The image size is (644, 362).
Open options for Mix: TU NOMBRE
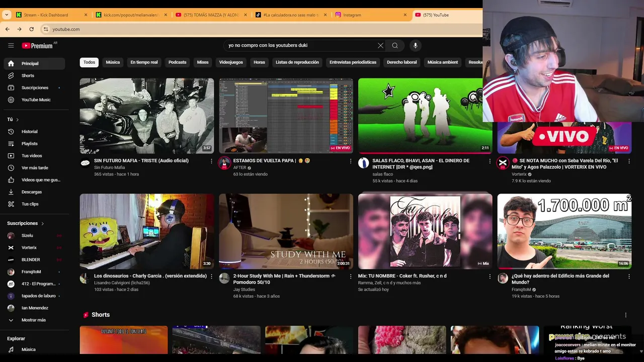pyautogui.click(x=490, y=277)
